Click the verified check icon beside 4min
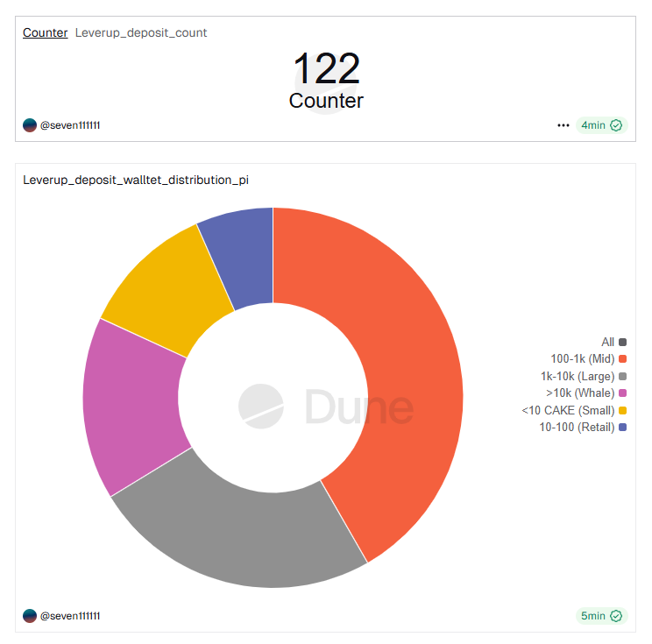The height and width of the screenshot is (644, 652). [x=616, y=125]
